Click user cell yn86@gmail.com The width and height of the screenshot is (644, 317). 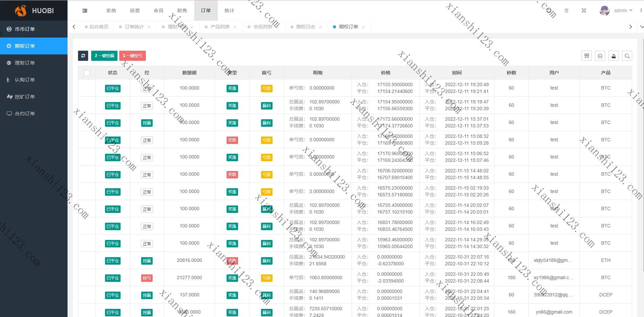click(x=554, y=312)
